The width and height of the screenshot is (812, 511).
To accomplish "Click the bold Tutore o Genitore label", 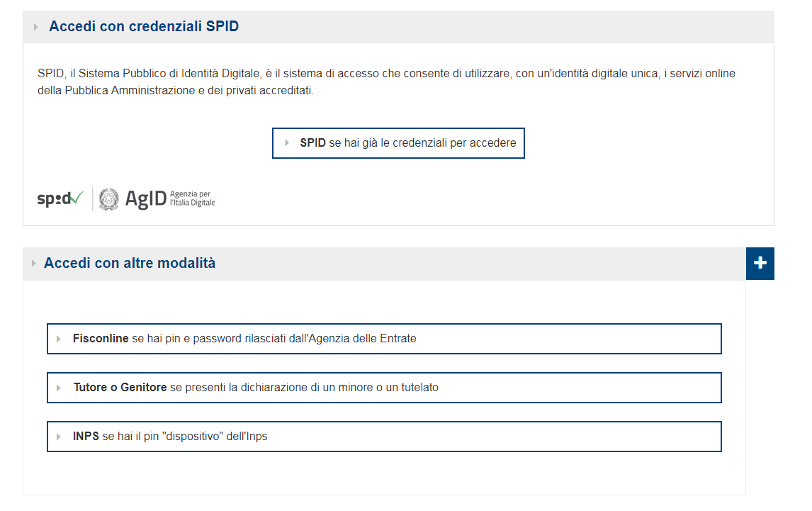I will [x=120, y=387].
